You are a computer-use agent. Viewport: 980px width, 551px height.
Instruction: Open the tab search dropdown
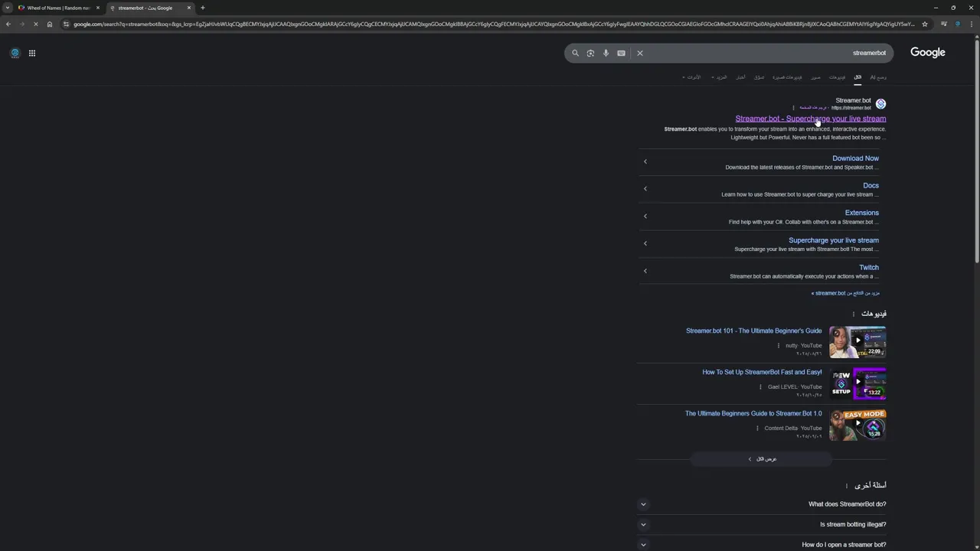[7, 8]
